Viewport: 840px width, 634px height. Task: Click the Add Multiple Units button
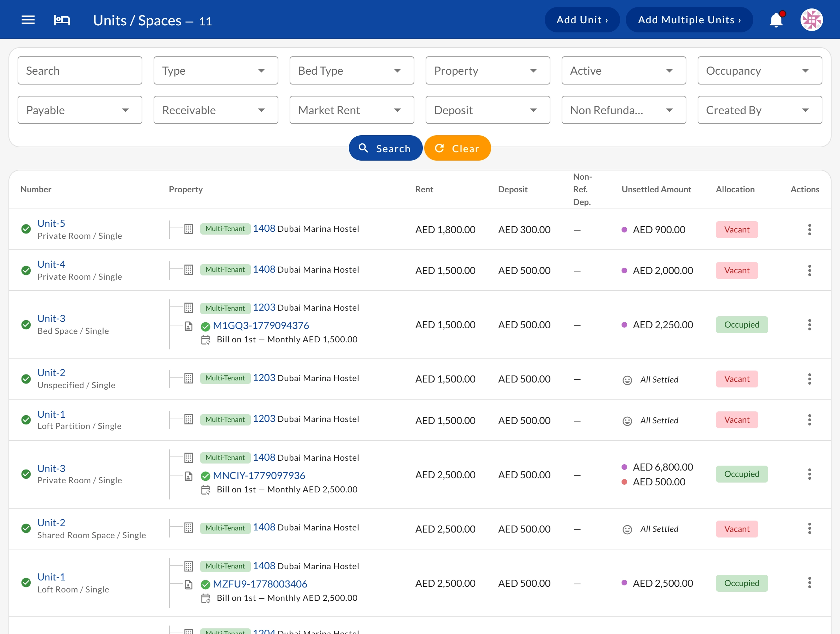689,20
